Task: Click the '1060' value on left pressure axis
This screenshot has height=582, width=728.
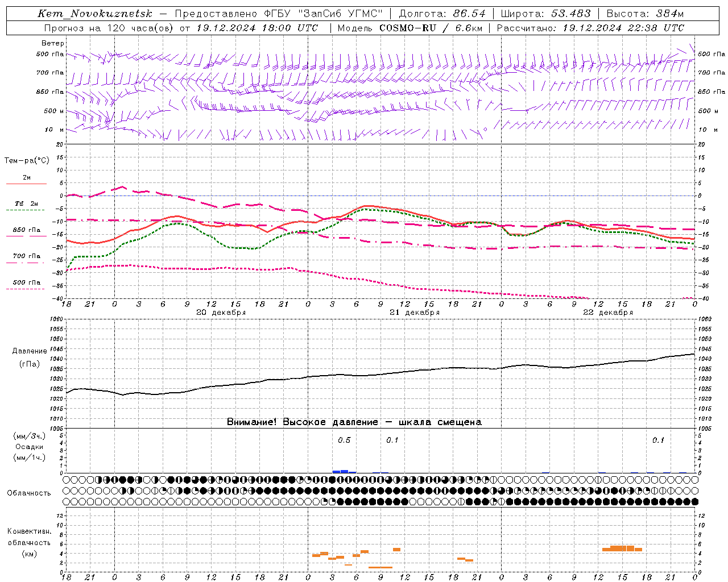Action: point(56,319)
